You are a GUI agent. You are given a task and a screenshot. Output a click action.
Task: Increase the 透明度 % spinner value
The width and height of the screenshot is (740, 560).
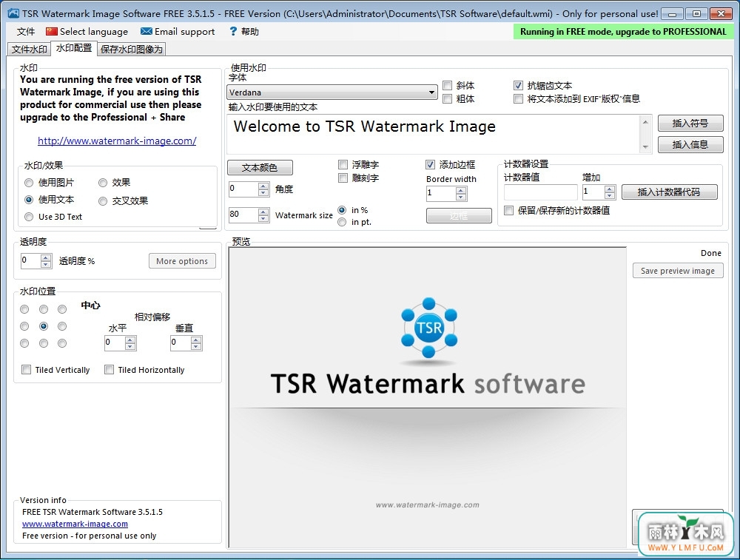tap(46, 257)
